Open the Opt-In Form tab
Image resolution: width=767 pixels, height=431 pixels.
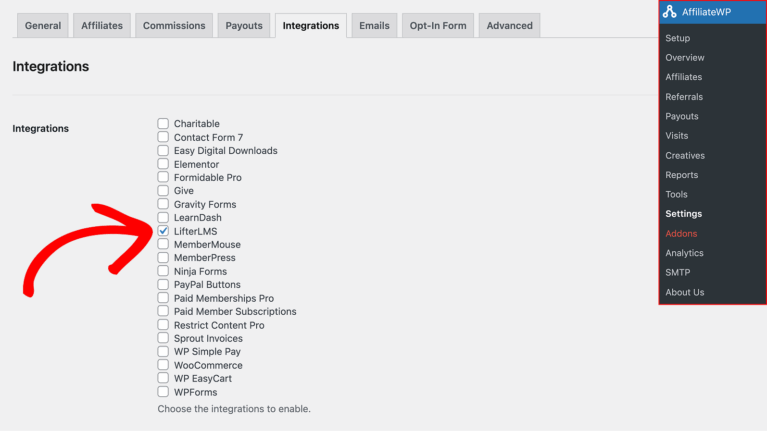click(x=438, y=26)
